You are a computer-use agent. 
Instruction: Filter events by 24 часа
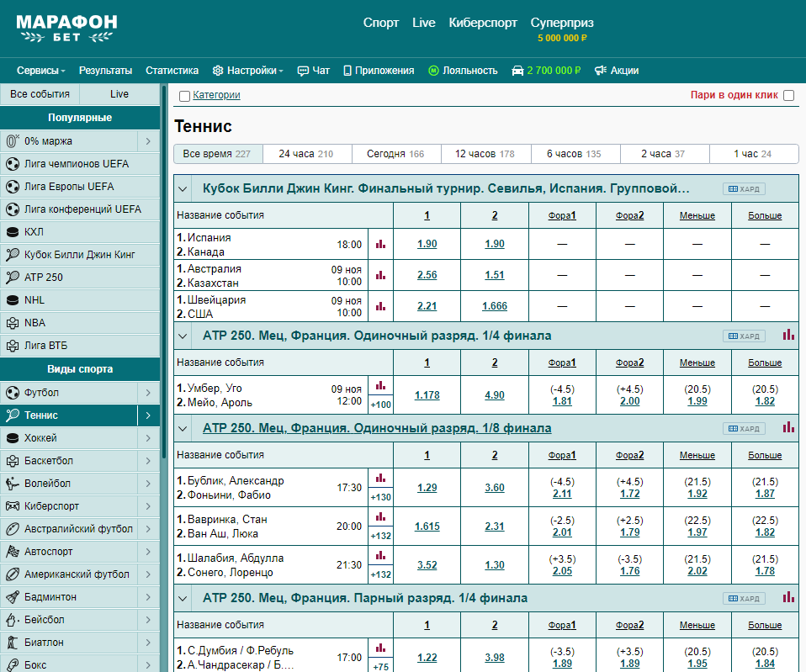(307, 154)
